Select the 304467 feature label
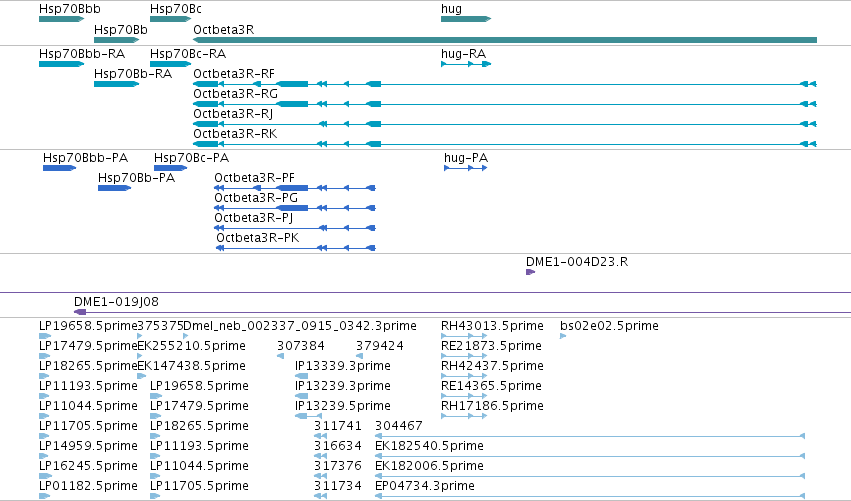Image resolution: width=851 pixels, height=501 pixels. 399,426
